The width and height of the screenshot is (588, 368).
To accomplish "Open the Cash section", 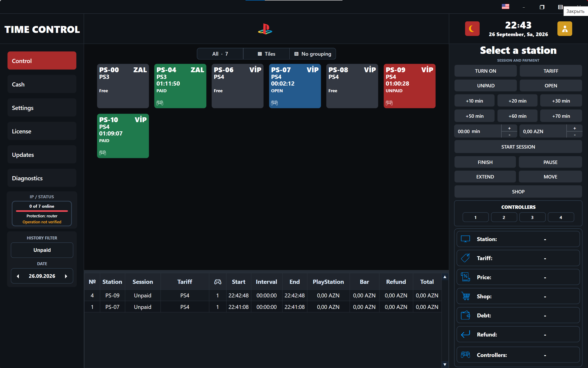I will 42,84.
